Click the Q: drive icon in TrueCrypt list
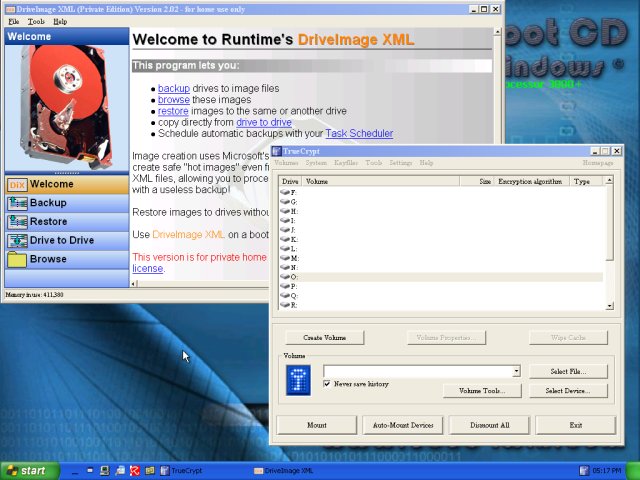 click(285, 295)
